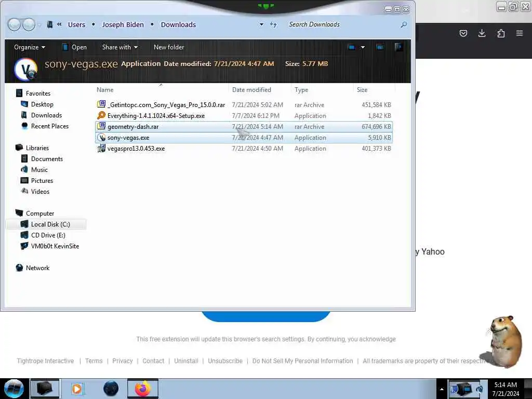Click the search magnifier icon
Screen dimensions: 532x399
(x=404, y=24)
